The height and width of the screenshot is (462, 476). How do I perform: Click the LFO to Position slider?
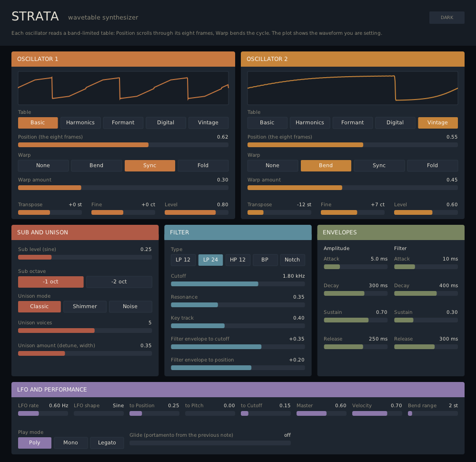[154, 413]
